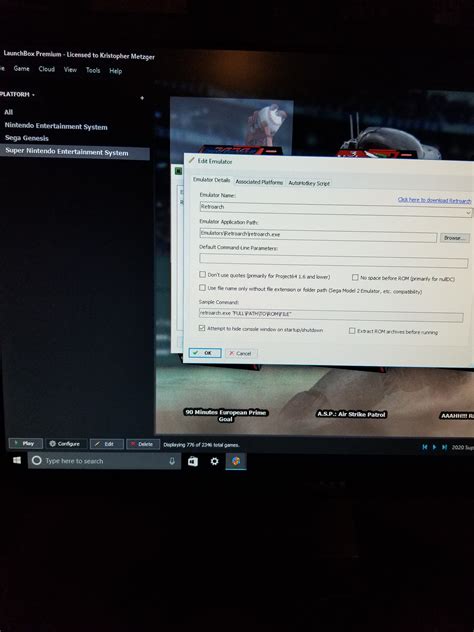This screenshot has height=632, width=474.
Task: Follow the link to download Retroarch
Action: pyautogui.click(x=434, y=200)
